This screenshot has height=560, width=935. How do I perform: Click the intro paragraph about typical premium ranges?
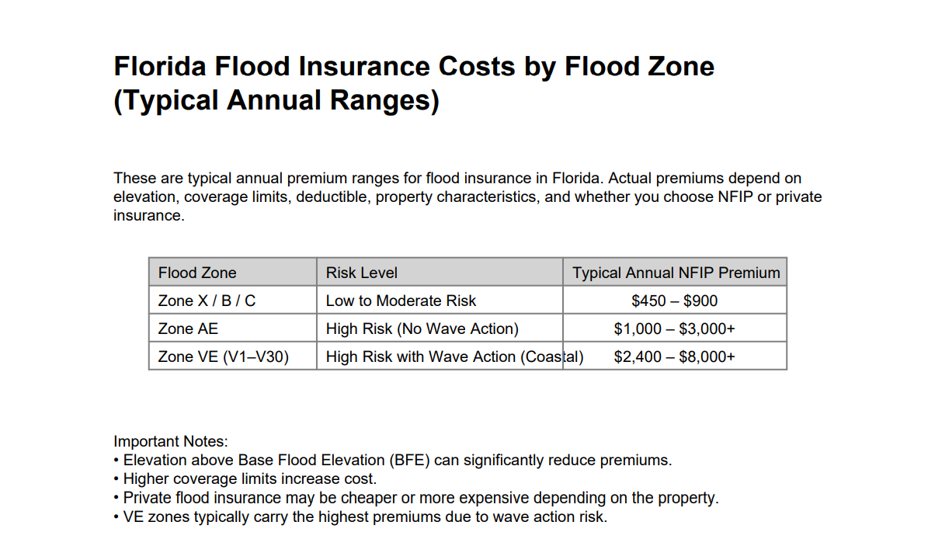(467, 197)
